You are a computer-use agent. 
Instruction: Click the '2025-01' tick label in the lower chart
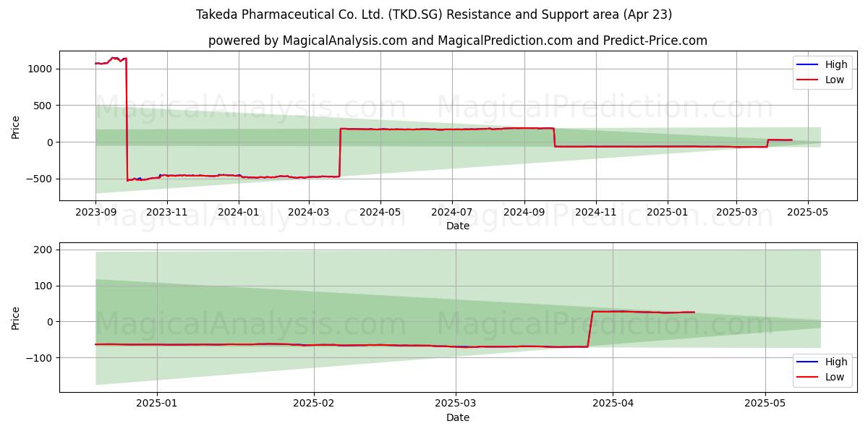coord(157,403)
